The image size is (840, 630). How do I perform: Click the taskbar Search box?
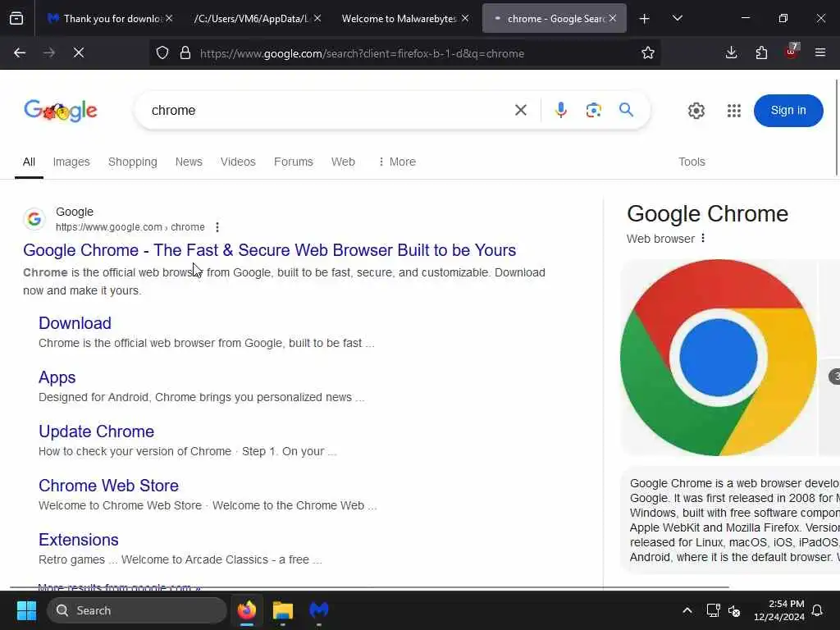click(137, 610)
